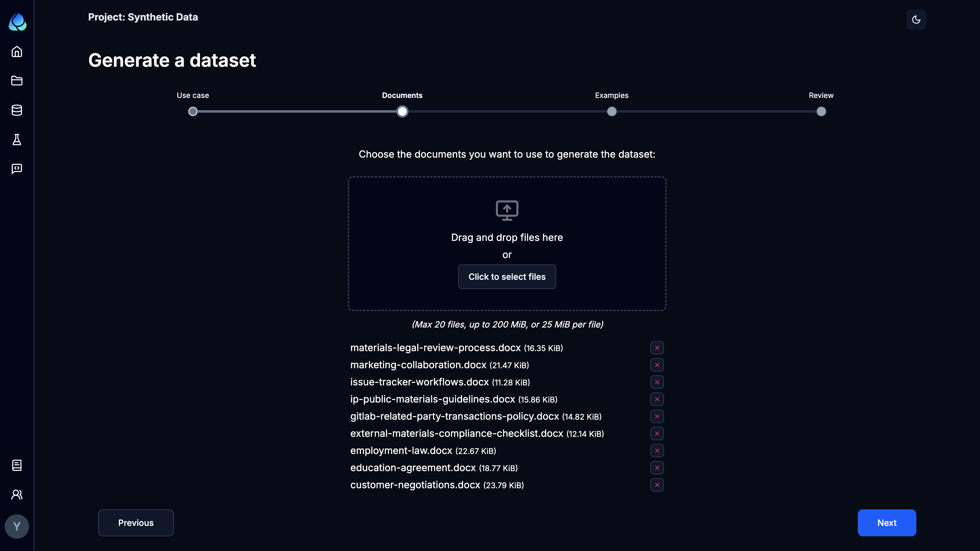Remove materials-legal-review-process.docx file
This screenshot has width=980, height=551.
click(x=657, y=348)
